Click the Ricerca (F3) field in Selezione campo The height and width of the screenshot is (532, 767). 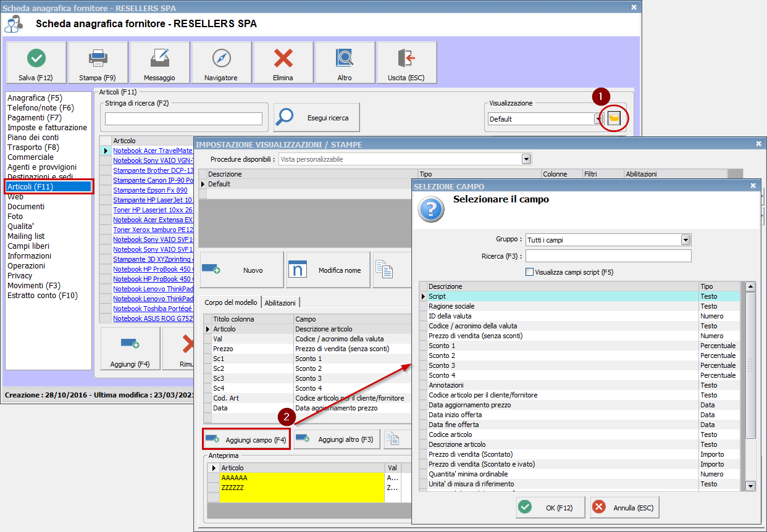point(608,256)
